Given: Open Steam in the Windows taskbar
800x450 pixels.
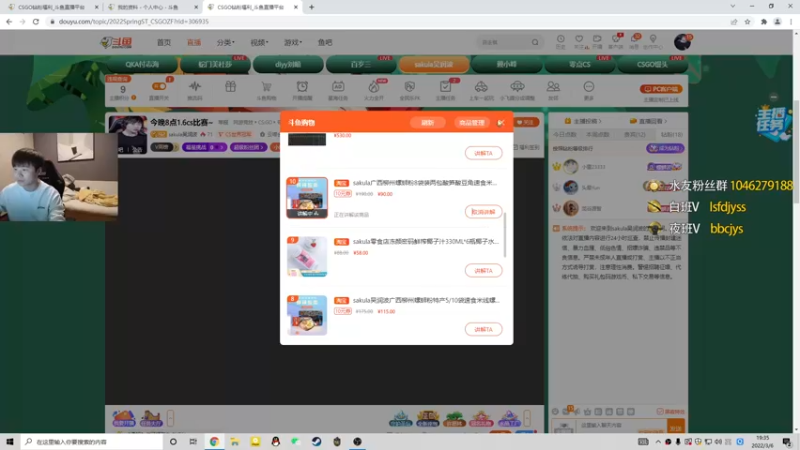Looking at the screenshot, I should click(316, 441).
